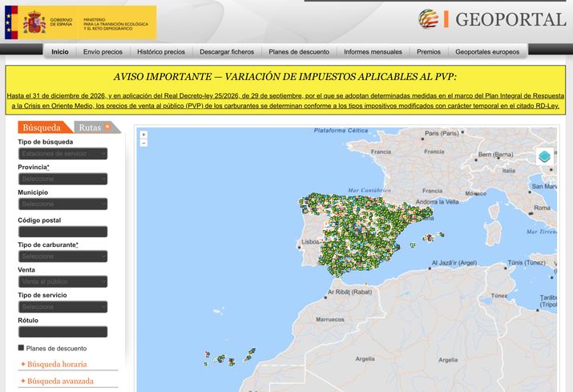Open the Tipo de búsqueda dropdown
573x392 pixels.
63,154
